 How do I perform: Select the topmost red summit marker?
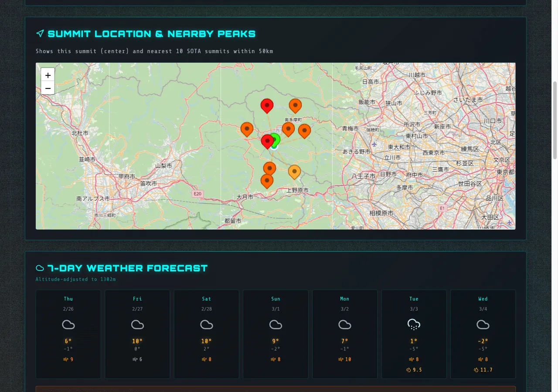(x=267, y=105)
